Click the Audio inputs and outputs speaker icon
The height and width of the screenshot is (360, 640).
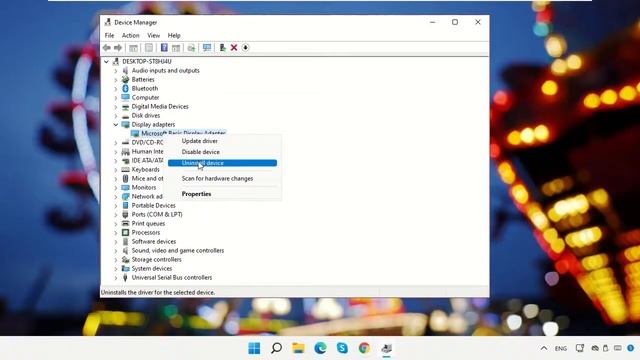click(x=125, y=71)
